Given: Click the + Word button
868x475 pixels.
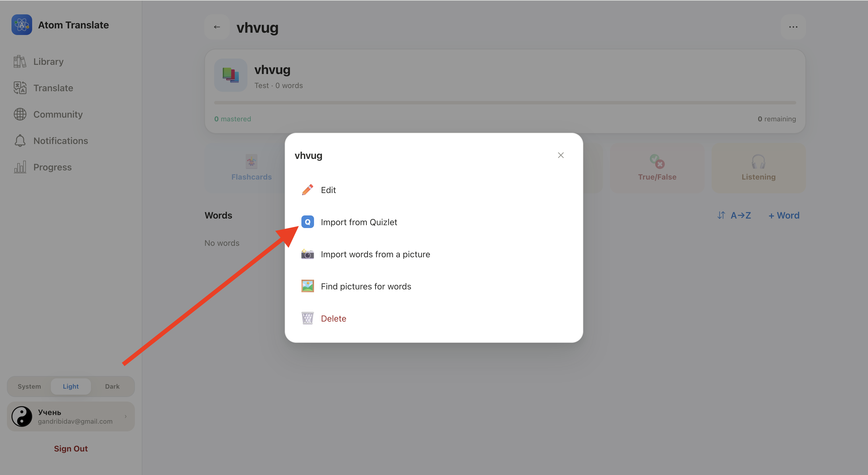Looking at the screenshot, I should 784,215.
